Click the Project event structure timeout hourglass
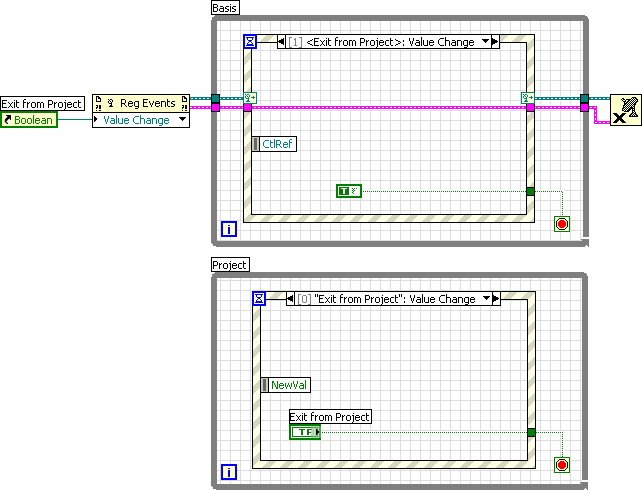 [x=259, y=298]
